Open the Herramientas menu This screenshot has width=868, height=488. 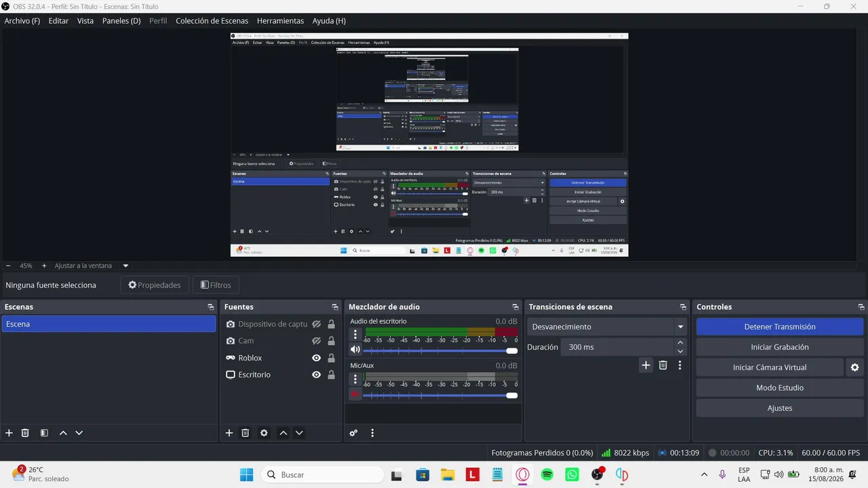[281, 21]
